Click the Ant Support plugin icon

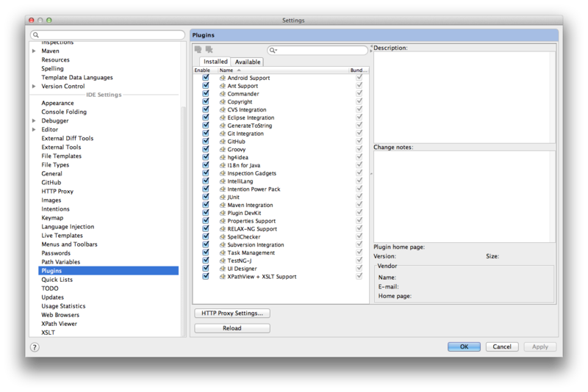[x=223, y=86]
